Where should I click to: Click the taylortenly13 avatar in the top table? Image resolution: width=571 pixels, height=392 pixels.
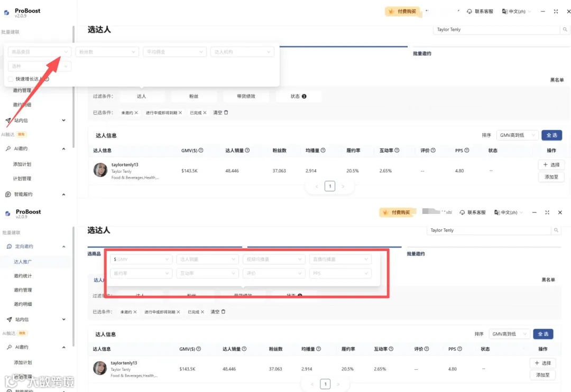[x=100, y=170]
